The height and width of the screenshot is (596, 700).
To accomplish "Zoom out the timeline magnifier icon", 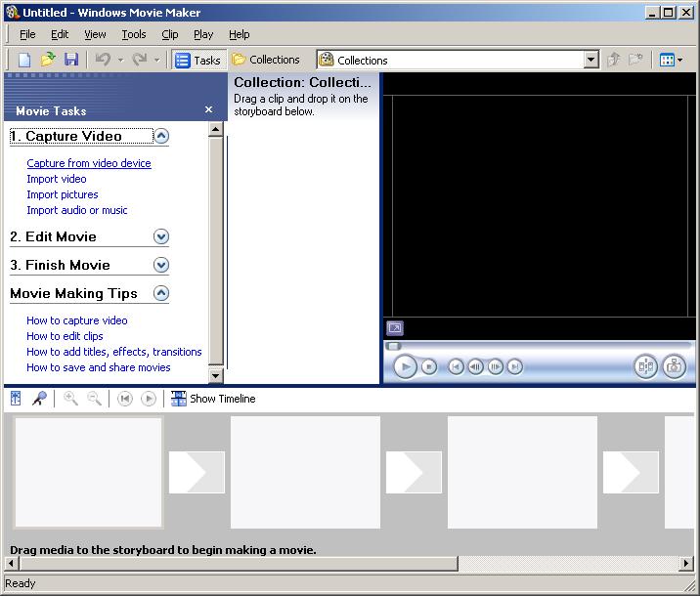I will tap(94, 399).
